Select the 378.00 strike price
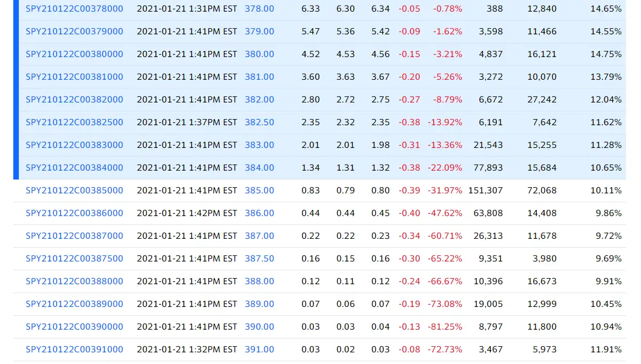Screen dimensions: 641x364 260,9
